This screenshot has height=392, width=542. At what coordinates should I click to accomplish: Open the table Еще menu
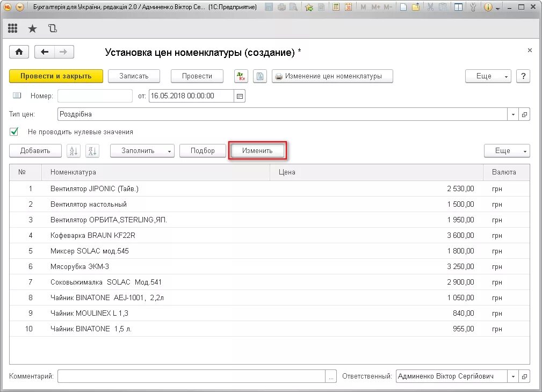tap(507, 151)
